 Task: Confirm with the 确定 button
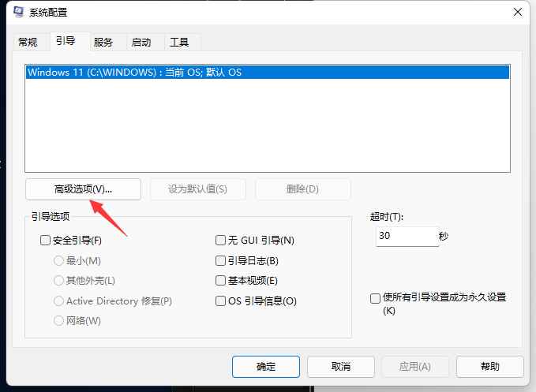(x=266, y=367)
